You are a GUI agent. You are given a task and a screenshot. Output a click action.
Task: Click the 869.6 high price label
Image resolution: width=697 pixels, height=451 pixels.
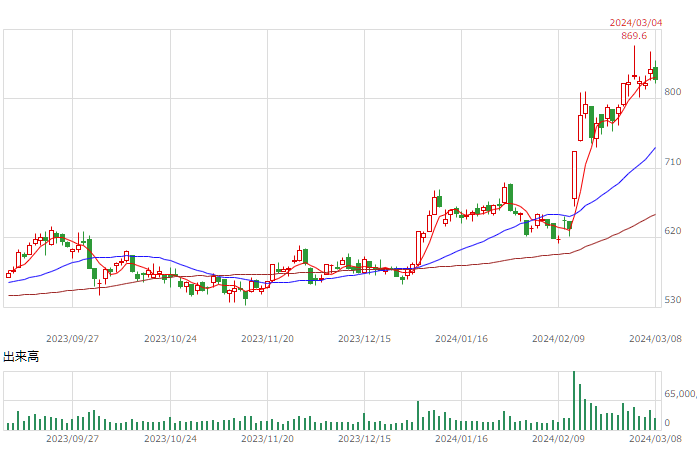coord(634,36)
